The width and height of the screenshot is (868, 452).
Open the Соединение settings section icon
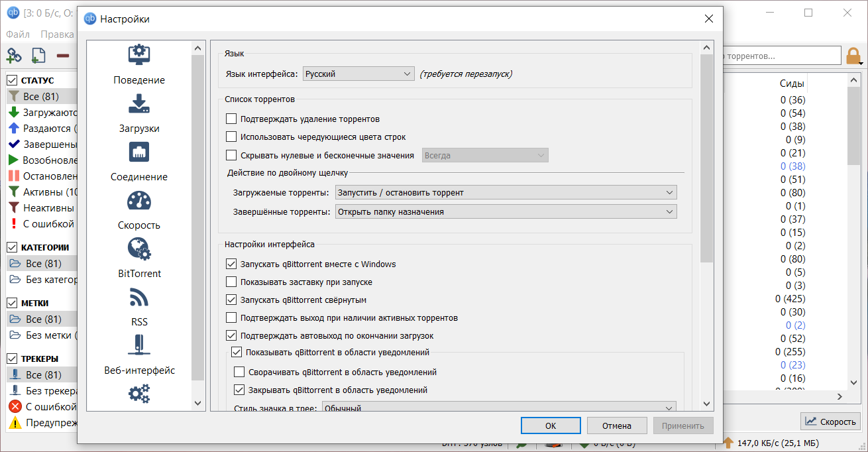pos(139,153)
